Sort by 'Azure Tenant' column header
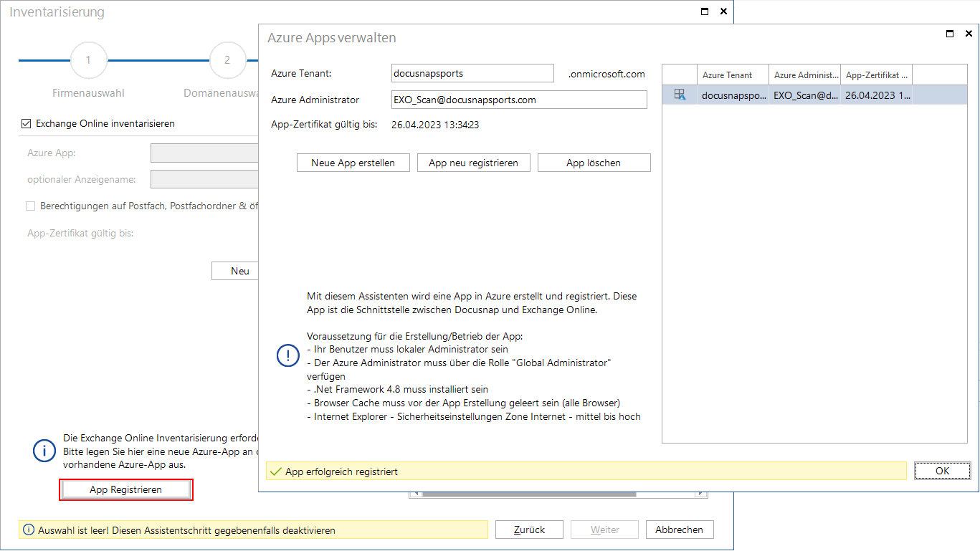The width and height of the screenshot is (980, 551). pyautogui.click(x=733, y=75)
